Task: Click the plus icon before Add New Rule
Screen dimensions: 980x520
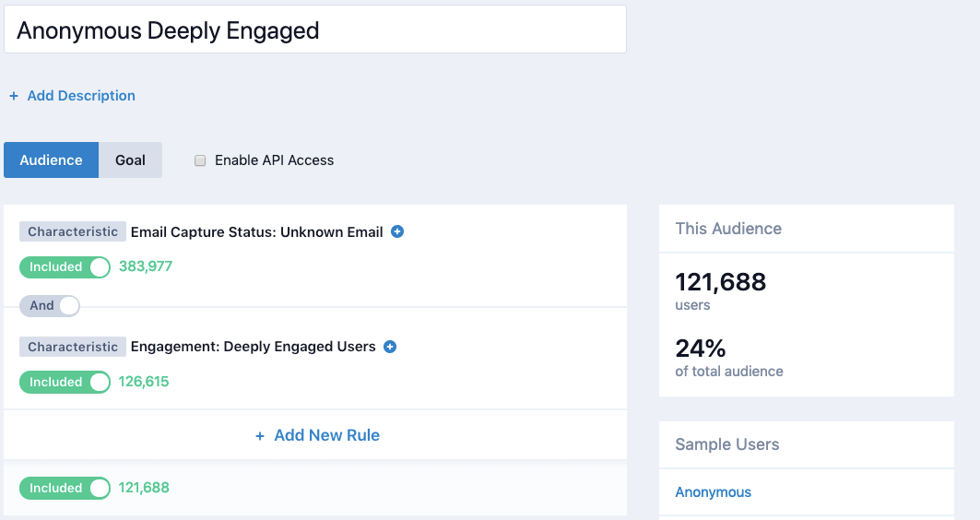Action: (x=260, y=436)
